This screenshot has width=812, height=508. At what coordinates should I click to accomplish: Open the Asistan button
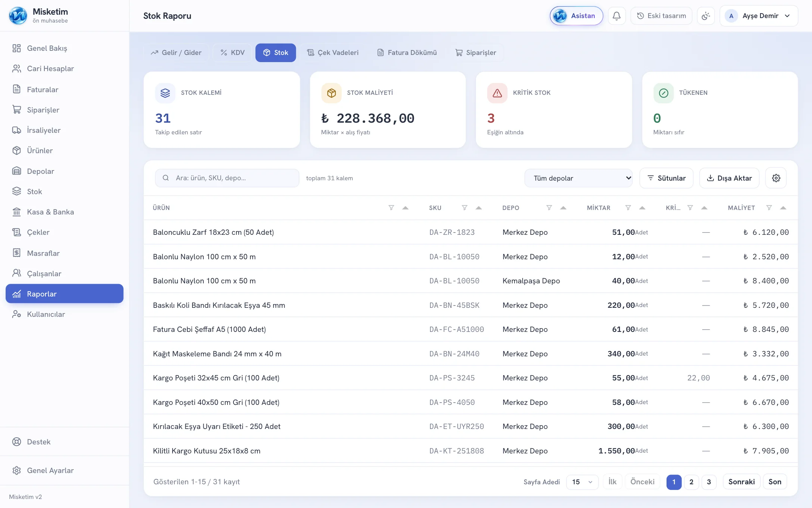pyautogui.click(x=576, y=16)
